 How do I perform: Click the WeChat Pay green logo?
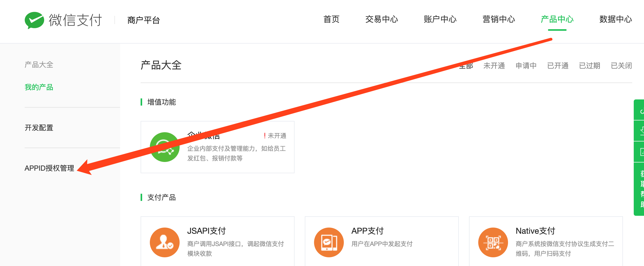tap(34, 20)
